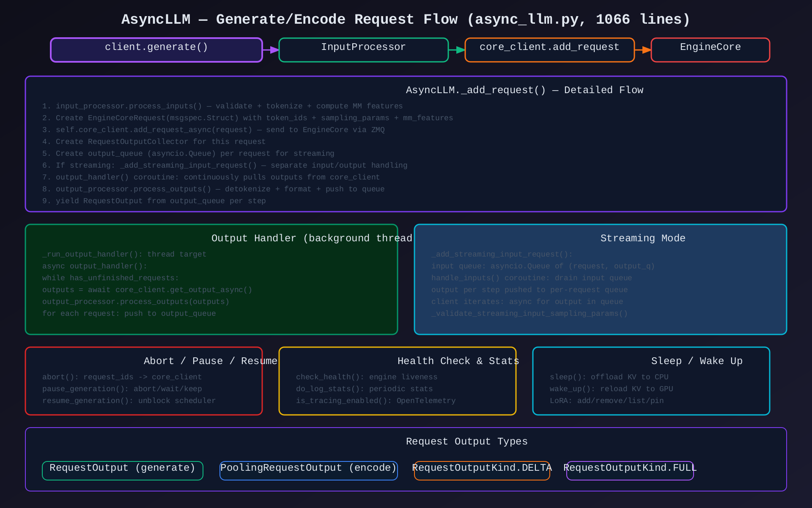Select the InputProcessor node

pos(363,50)
